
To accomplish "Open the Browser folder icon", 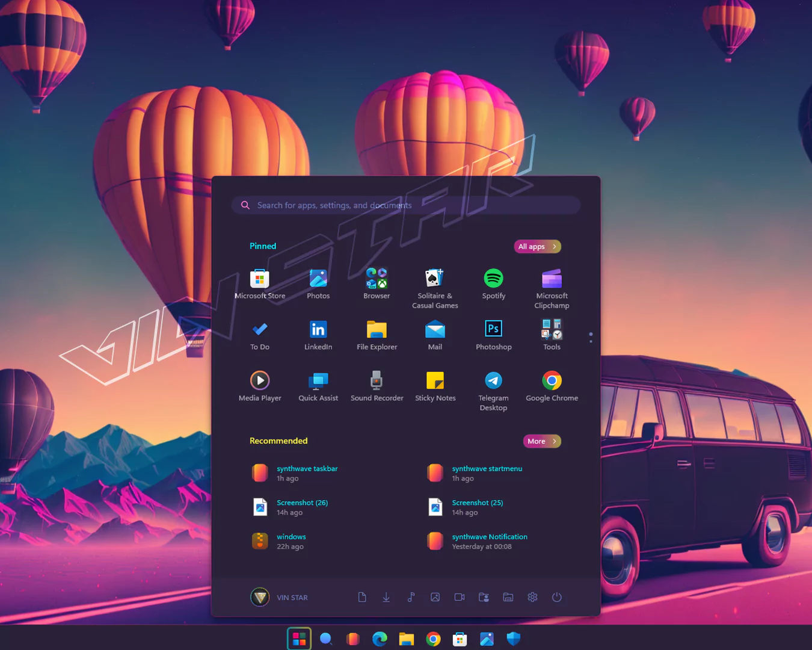I will click(x=377, y=283).
